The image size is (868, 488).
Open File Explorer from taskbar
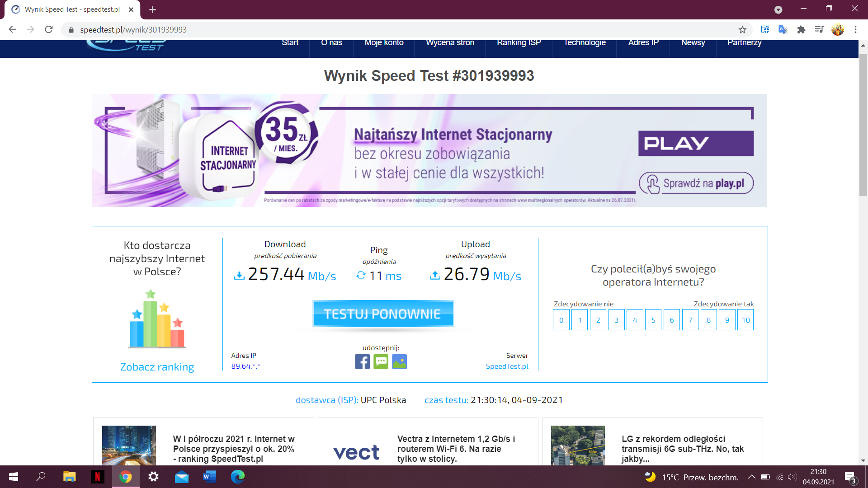(69, 477)
